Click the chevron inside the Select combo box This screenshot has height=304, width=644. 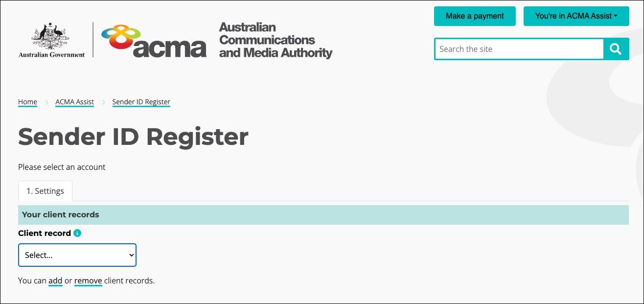(130, 255)
